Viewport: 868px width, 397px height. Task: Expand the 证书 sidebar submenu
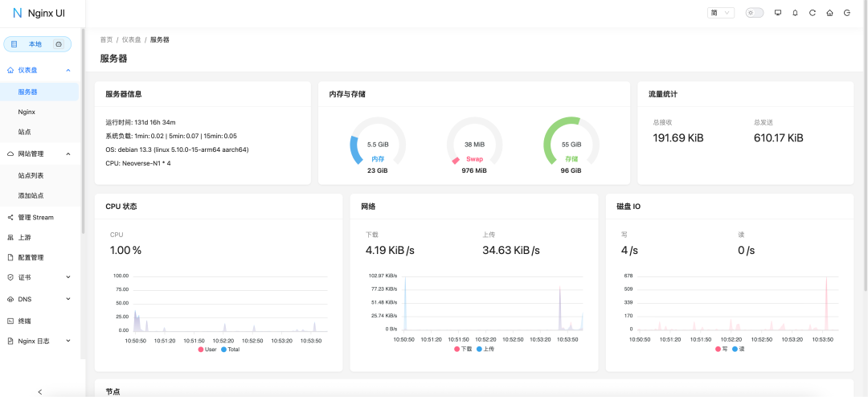click(68, 277)
